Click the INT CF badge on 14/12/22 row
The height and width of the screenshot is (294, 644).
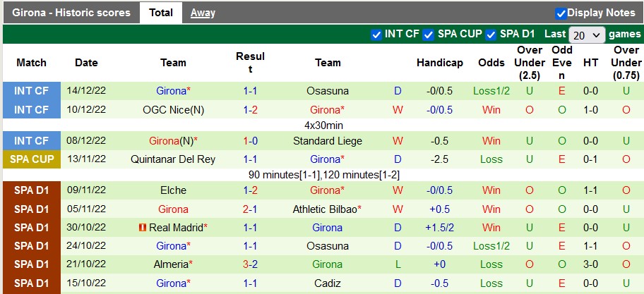tap(32, 91)
